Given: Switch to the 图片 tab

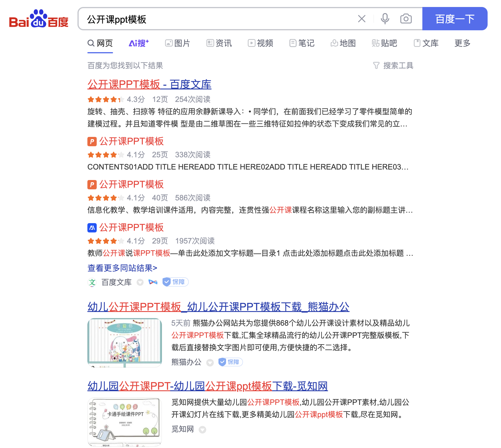Looking at the screenshot, I should click(x=177, y=43).
